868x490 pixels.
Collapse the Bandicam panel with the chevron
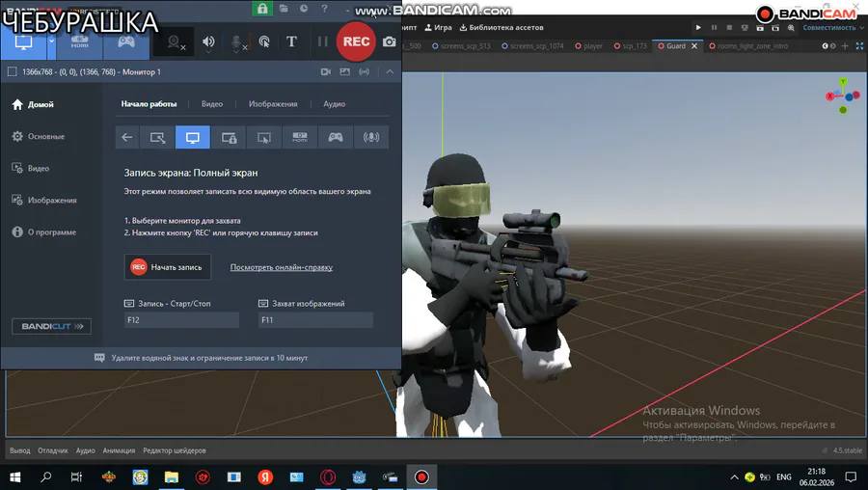[x=390, y=72]
